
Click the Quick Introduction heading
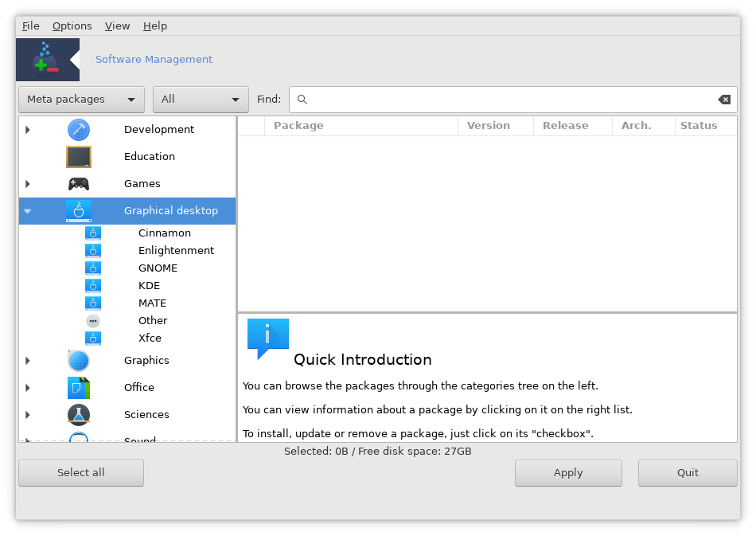(363, 360)
